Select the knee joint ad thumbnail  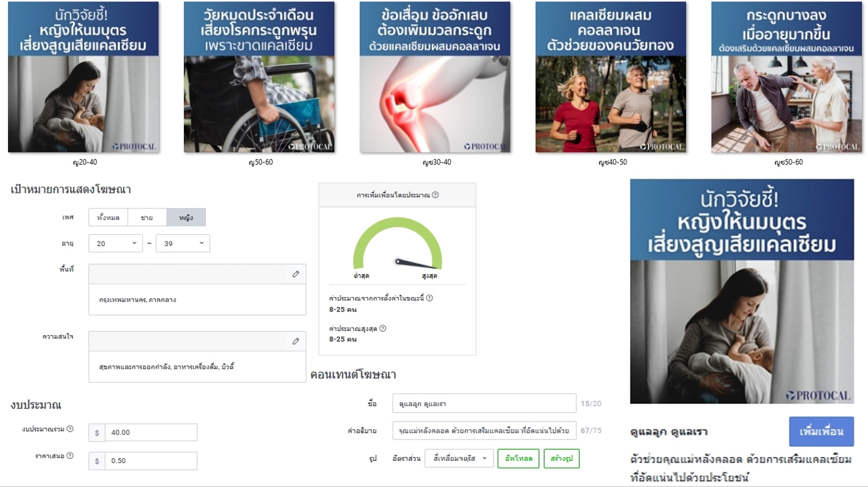(435, 77)
